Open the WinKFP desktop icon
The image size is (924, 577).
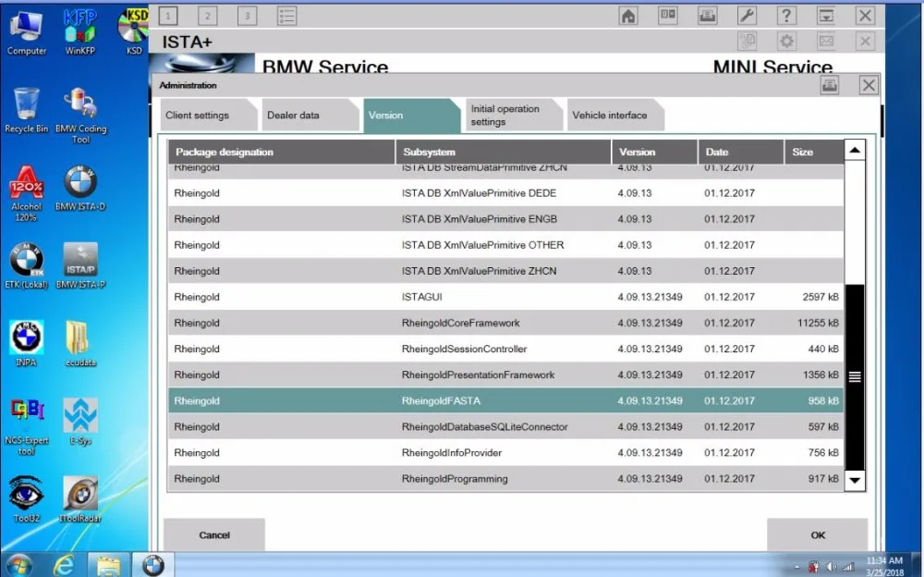pyautogui.click(x=79, y=31)
